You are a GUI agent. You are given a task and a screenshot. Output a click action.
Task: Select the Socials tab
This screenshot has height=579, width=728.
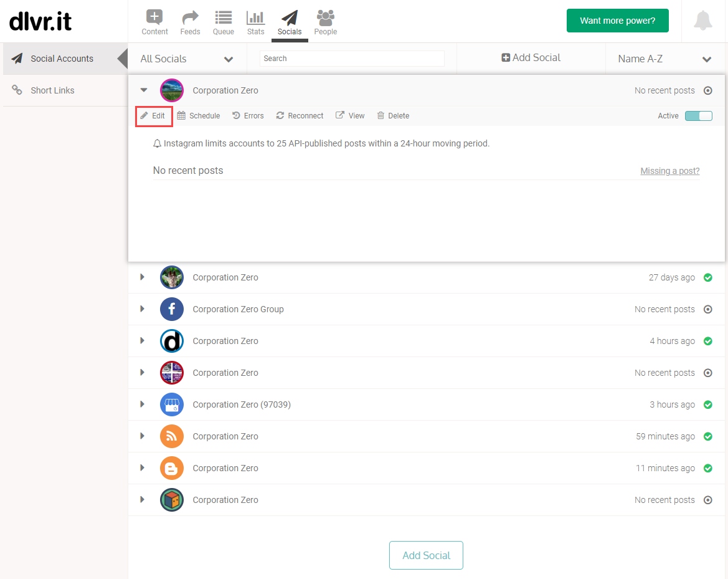290,22
